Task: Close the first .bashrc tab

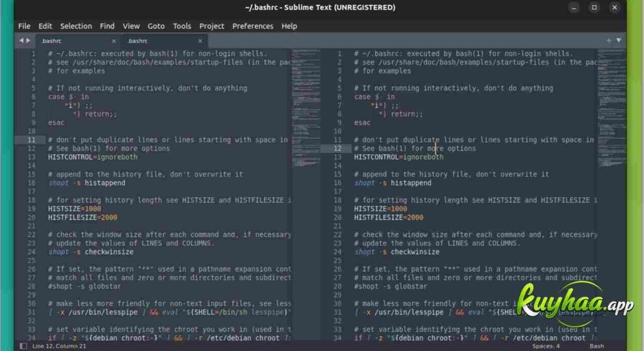Action: pyautogui.click(x=114, y=41)
